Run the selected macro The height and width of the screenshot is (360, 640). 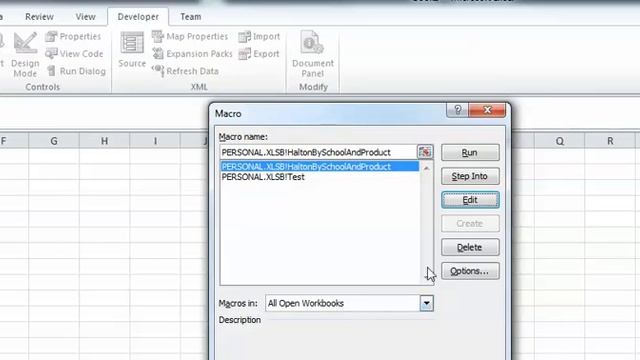pyautogui.click(x=470, y=152)
